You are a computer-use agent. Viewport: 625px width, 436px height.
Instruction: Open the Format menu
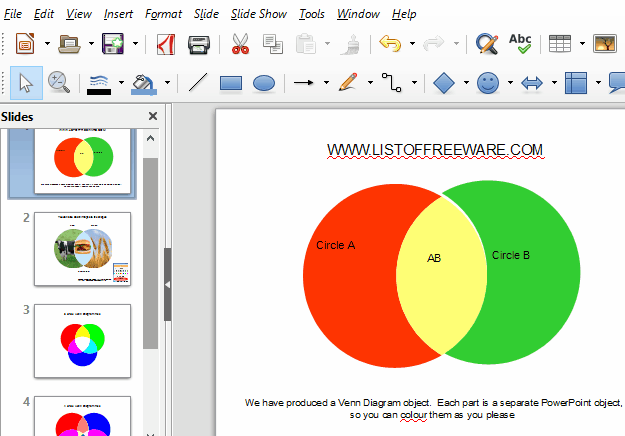coord(163,14)
